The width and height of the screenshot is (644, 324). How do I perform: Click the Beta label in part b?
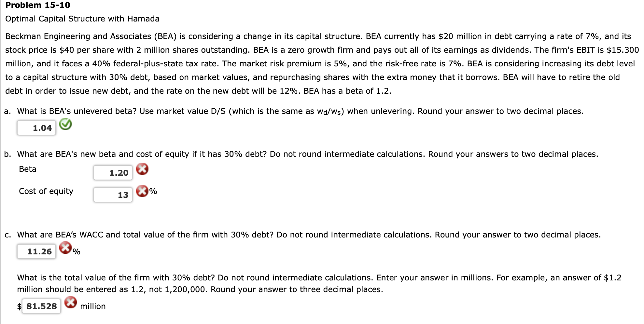click(x=27, y=169)
